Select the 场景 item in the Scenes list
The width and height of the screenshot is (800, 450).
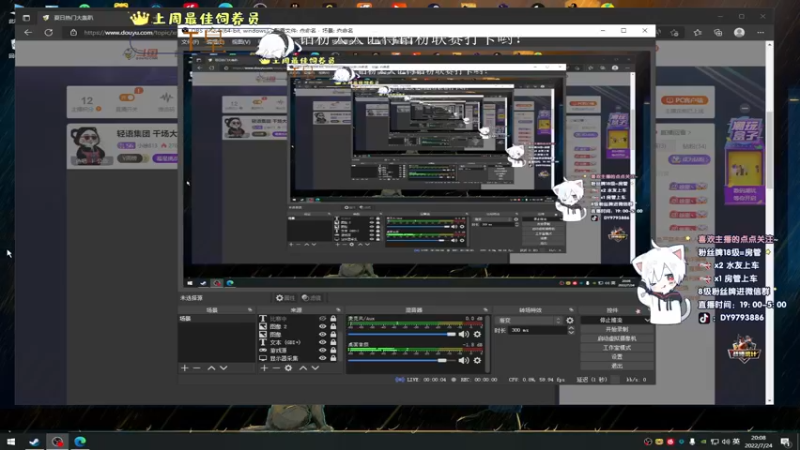(x=216, y=318)
